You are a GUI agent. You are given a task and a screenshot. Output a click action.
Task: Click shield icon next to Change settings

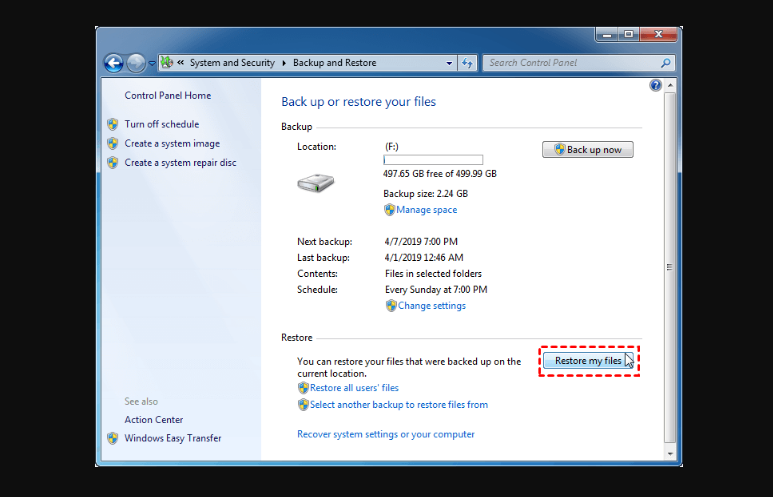click(391, 306)
